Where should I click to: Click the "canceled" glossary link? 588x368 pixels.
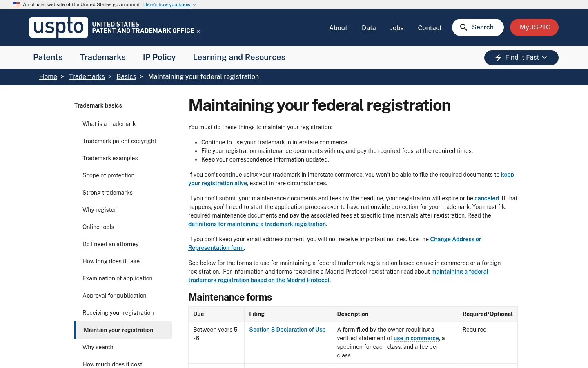pos(487,198)
